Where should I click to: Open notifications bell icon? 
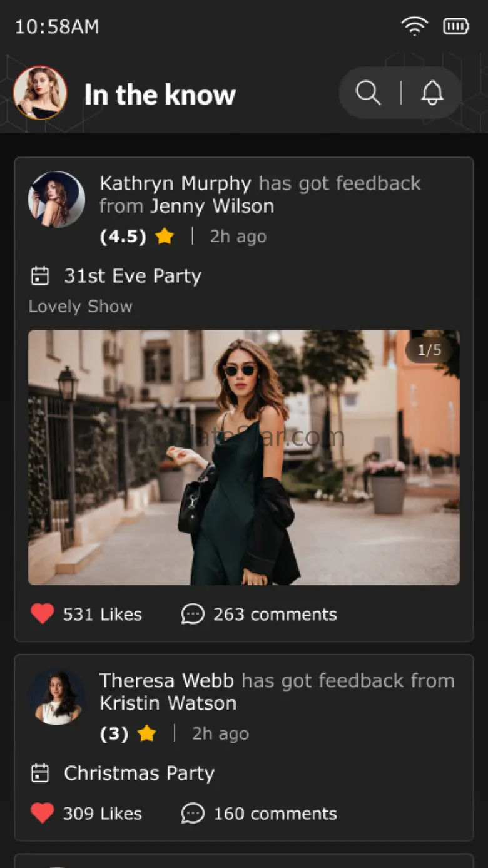(432, 93)
